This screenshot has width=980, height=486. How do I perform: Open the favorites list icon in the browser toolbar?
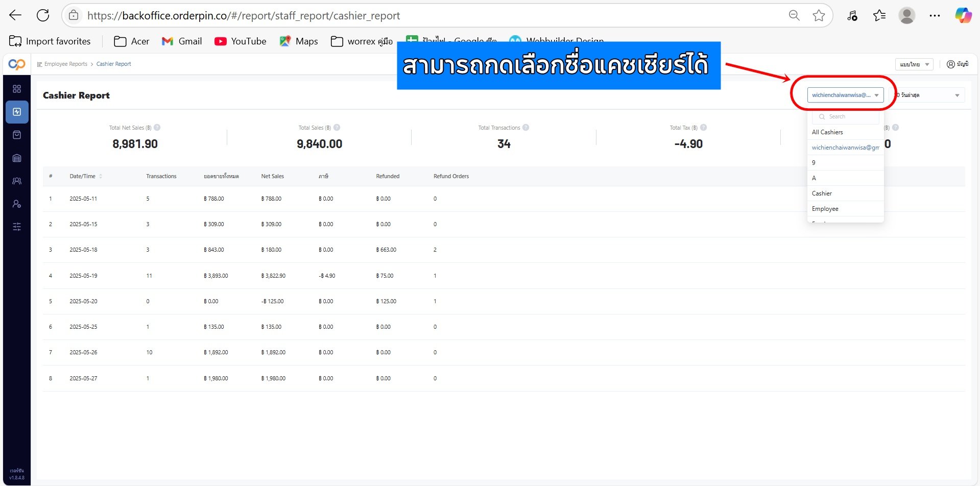[x=879, y=15]
